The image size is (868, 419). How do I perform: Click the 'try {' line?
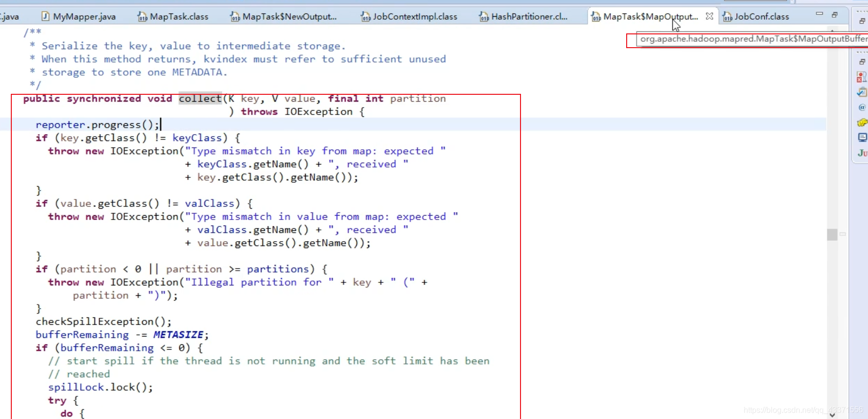click(x=63, y=401)
